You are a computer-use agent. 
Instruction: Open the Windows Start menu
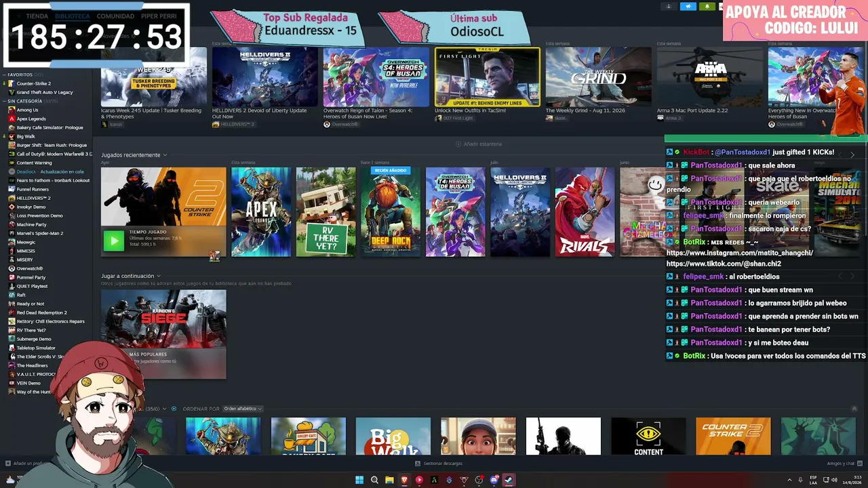[359, 480]
